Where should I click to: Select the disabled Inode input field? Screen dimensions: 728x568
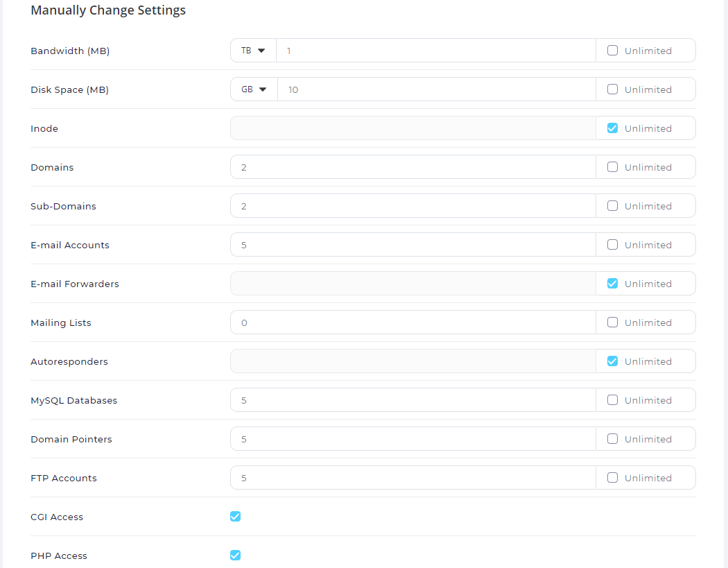[x=413, y=128]
